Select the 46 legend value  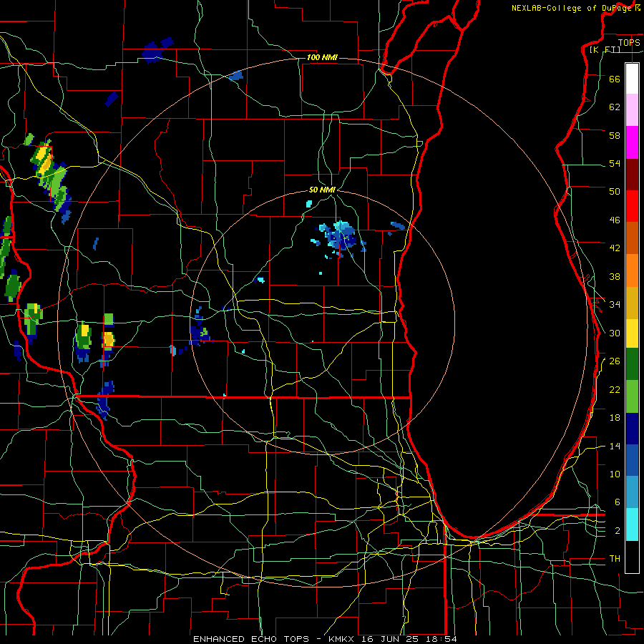point(615,220)
